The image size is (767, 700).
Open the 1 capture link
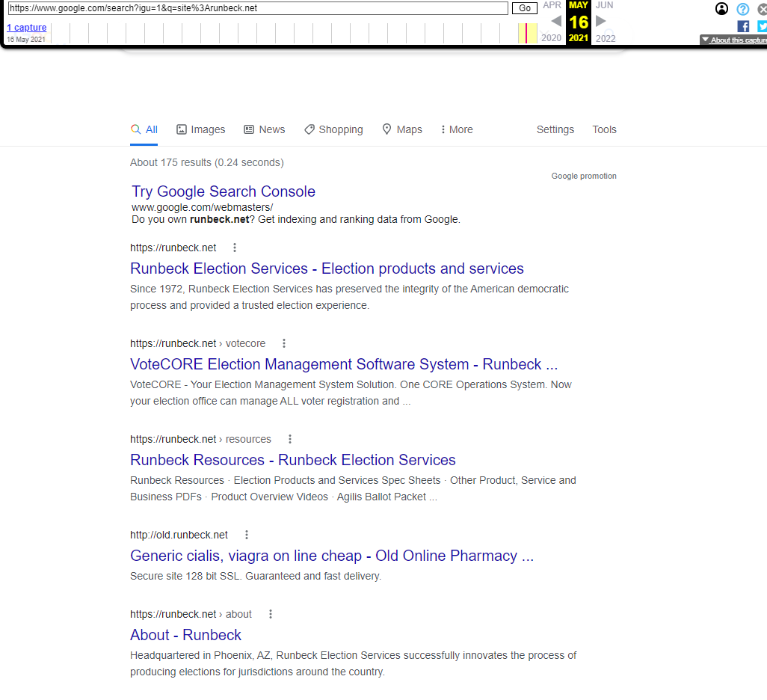click(x=27, y=28)
